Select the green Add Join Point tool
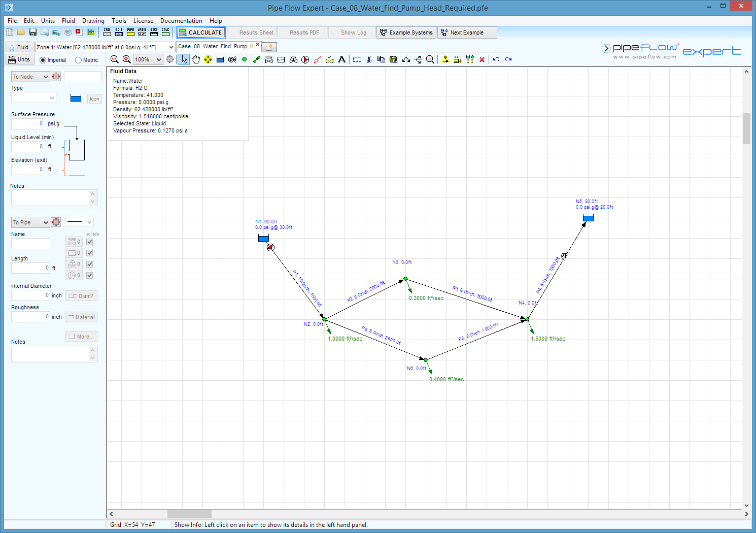 [245, 59]
